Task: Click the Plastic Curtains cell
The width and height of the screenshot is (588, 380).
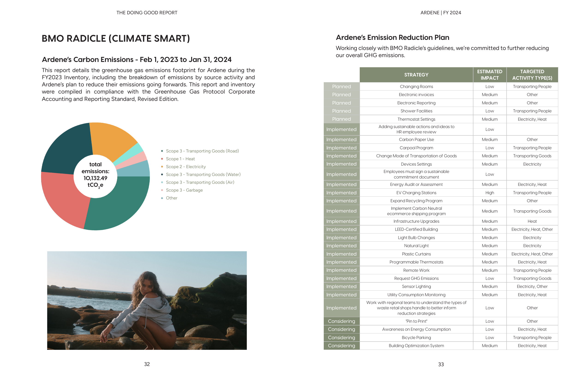Action: 416,254
